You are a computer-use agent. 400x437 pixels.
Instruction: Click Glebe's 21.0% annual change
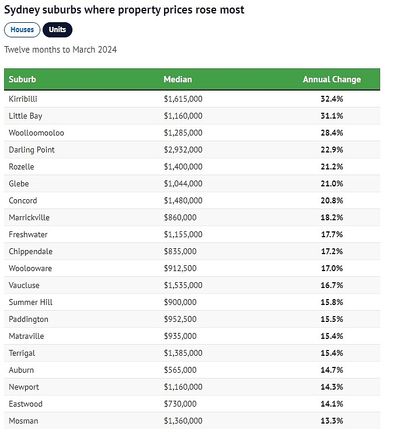[332, 184]
